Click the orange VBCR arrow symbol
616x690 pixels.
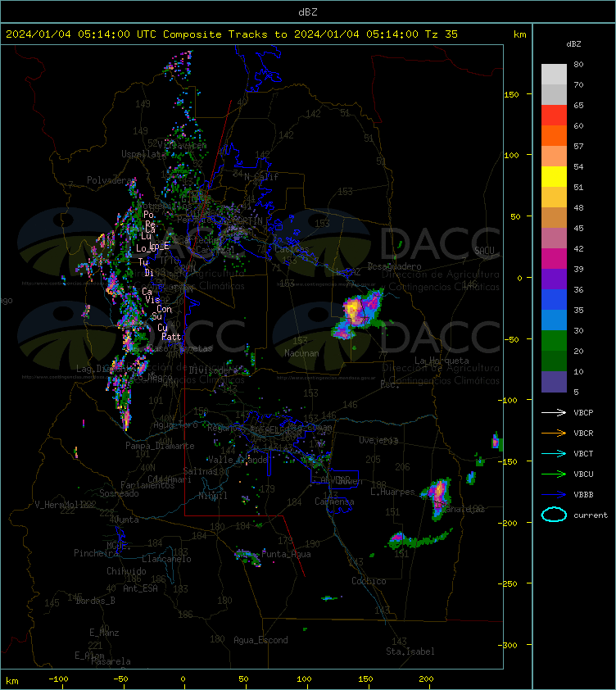click(x=554, y=433)
